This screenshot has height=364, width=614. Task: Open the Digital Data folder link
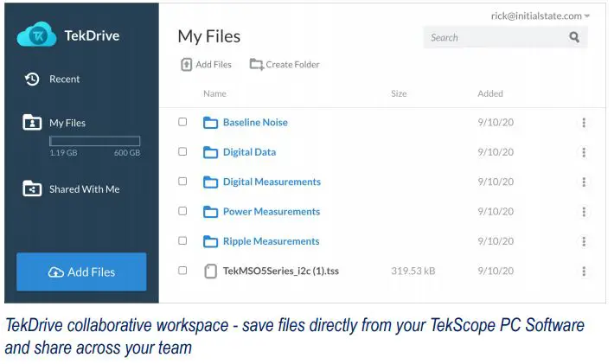(249, 152)
